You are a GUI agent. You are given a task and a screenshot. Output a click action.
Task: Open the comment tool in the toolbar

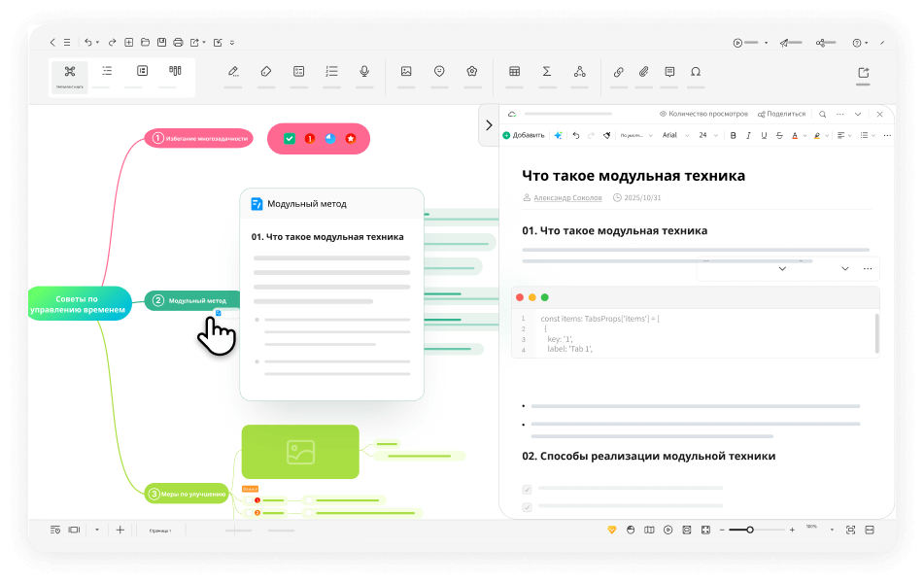[x=669, y=70]
